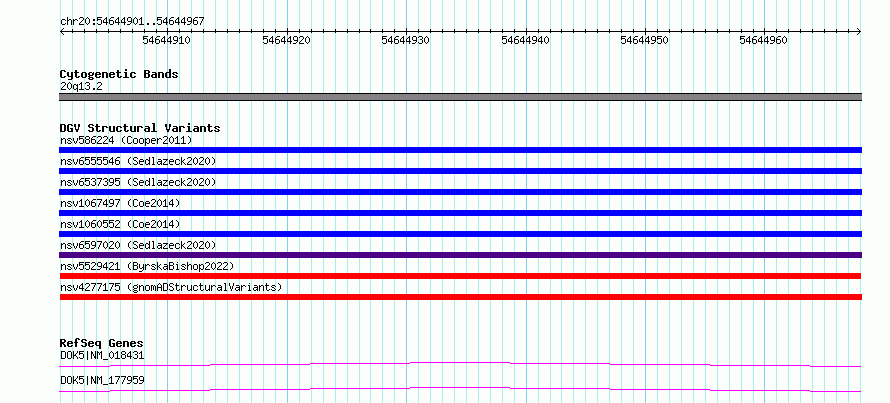Open the DGV Structural Variants track title

pos(140,128)
